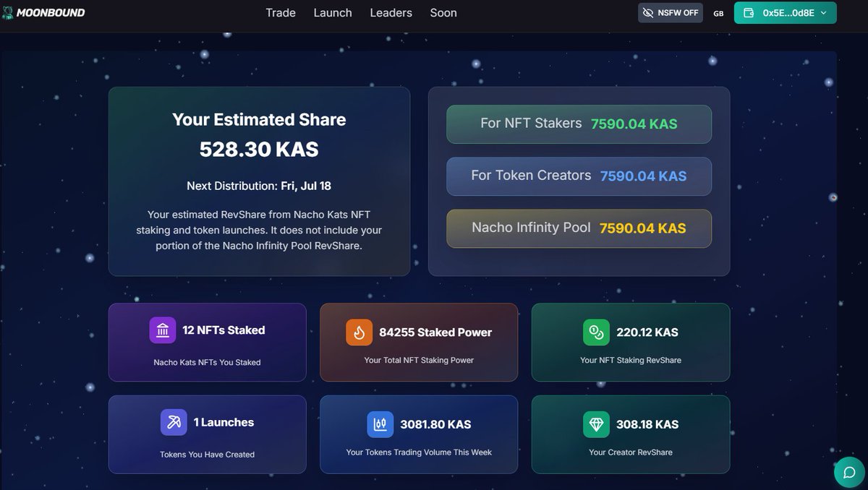Select the For NFT Stakers pool row
Image resolution: width=868 pixels, height=490 pixels.
(579, 124)
